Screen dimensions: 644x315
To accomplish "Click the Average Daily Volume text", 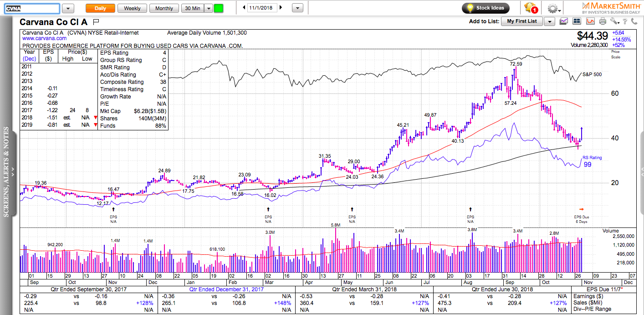I will tap(207, 33).
